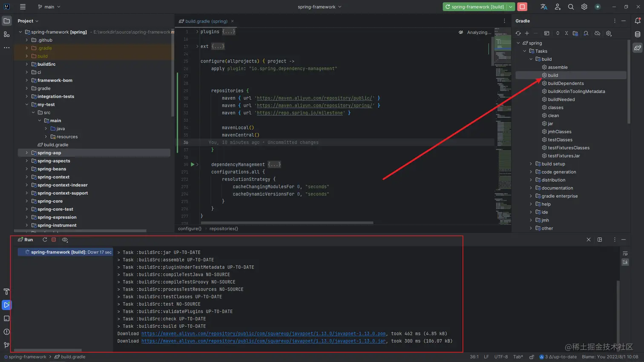Click the Gradle sync/refresh icon
Screen dimensions: 644x362
[518, 33]
